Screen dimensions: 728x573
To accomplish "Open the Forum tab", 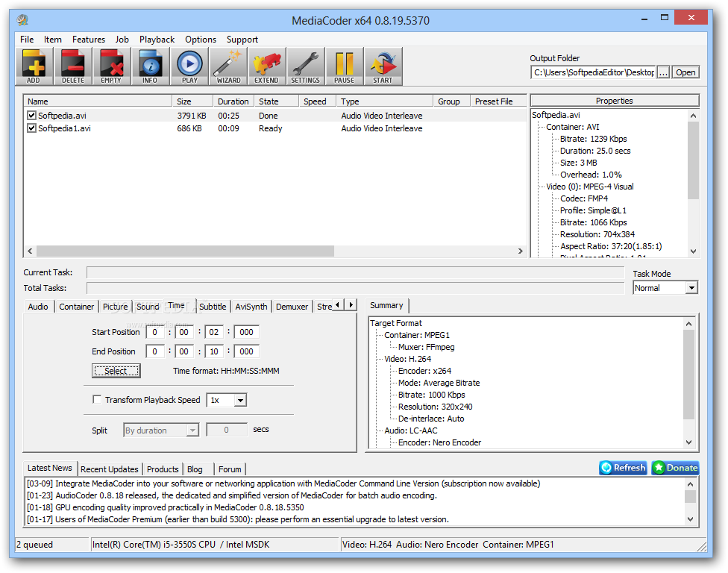I will pos(230,469).
